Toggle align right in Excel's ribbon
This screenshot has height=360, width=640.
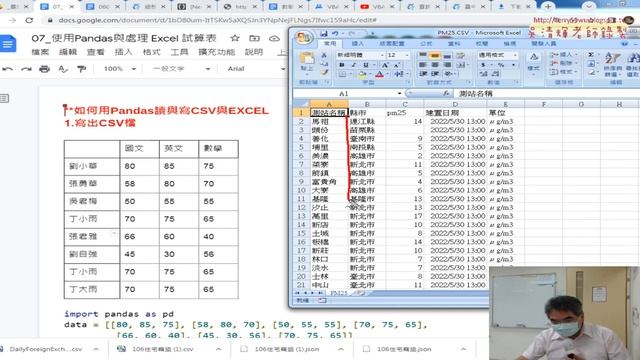coord(447,65)
